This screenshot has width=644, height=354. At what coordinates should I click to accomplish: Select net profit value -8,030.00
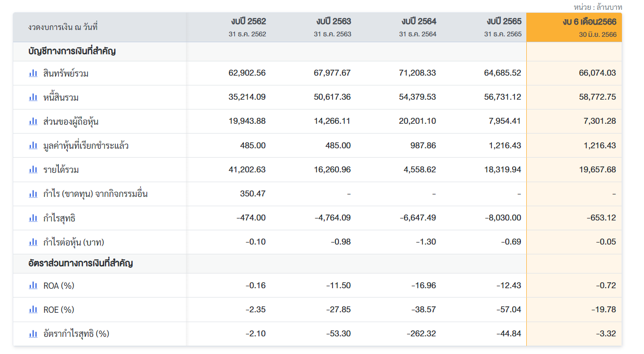point(503,218)
